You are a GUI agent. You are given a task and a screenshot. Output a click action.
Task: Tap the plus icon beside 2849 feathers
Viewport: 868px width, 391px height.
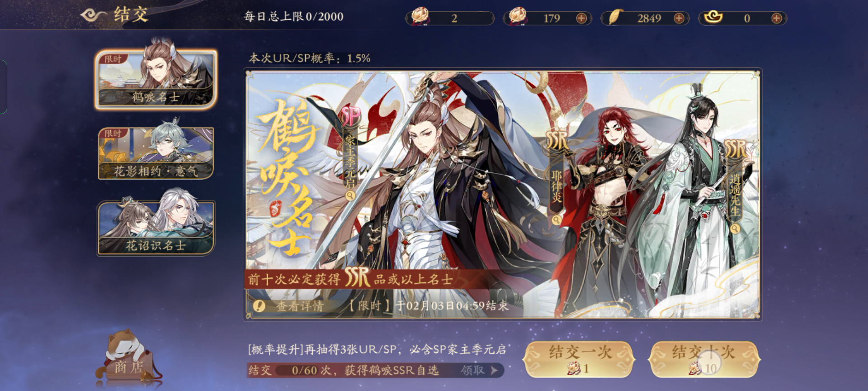(679, 18)
